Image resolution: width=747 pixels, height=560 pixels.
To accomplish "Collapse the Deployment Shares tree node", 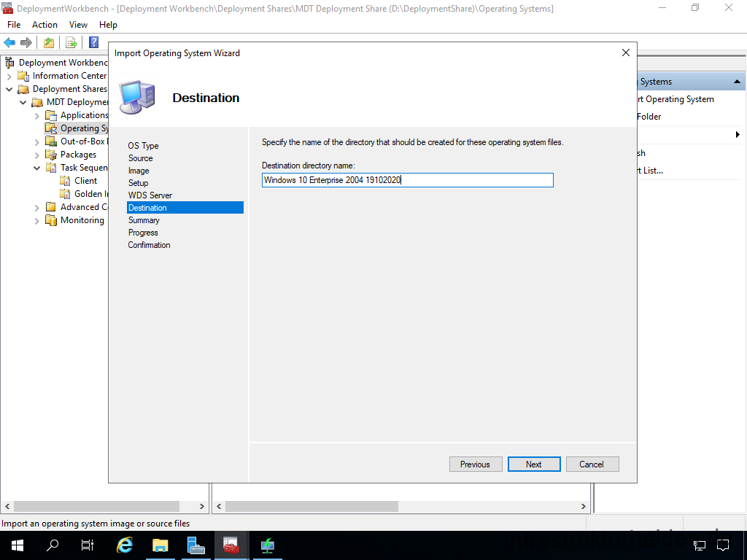I will 9,89.
